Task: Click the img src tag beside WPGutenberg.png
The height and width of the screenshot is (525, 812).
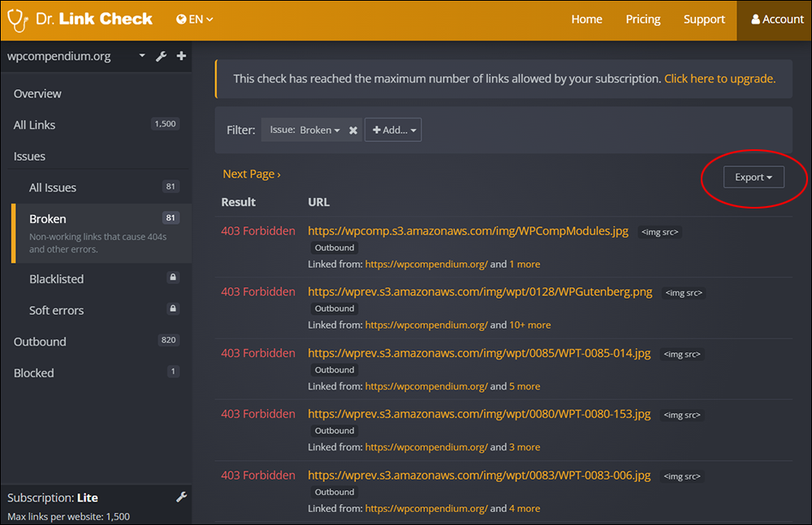Action: click(684, 293)
